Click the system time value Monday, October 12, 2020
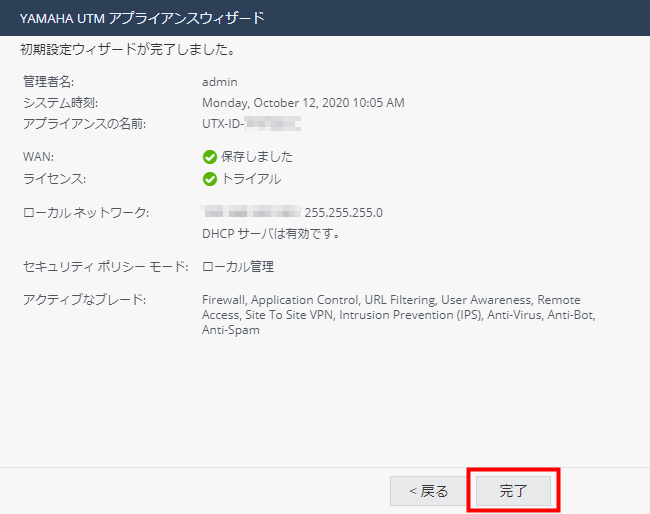Viewport: 650px width, 514px height. [x=302, y=103]
